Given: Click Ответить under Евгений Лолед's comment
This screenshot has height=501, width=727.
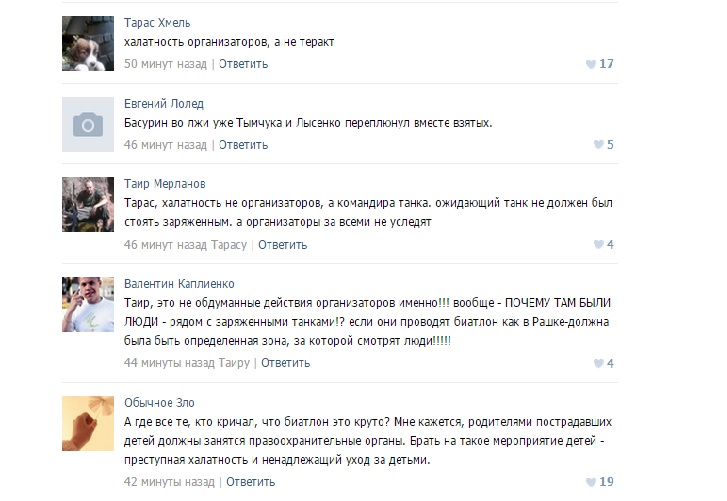Looking at the screenshot, I should pyautogui.click(x=243, y=144).
